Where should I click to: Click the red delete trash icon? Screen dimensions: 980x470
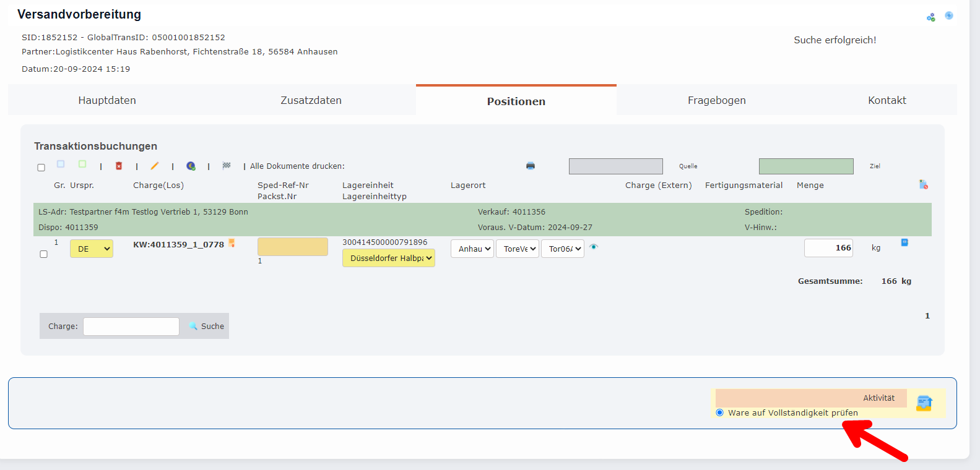pos(119,166)
